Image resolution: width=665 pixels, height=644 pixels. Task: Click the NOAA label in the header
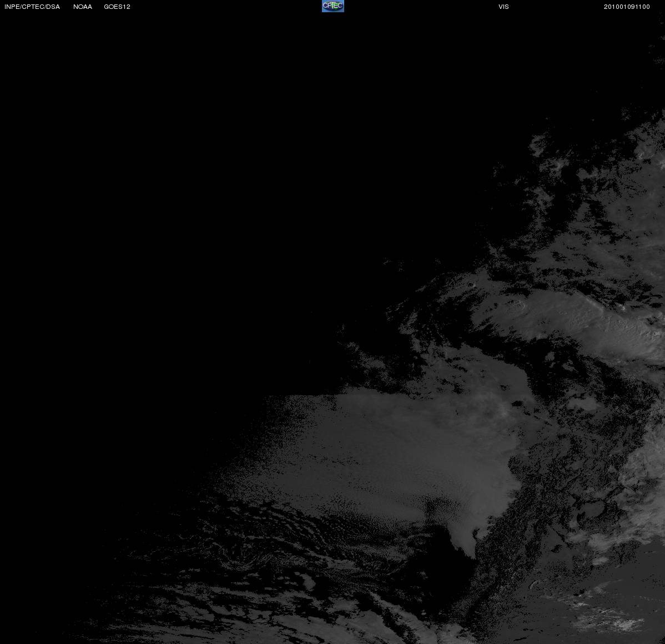tap(83, 7)
